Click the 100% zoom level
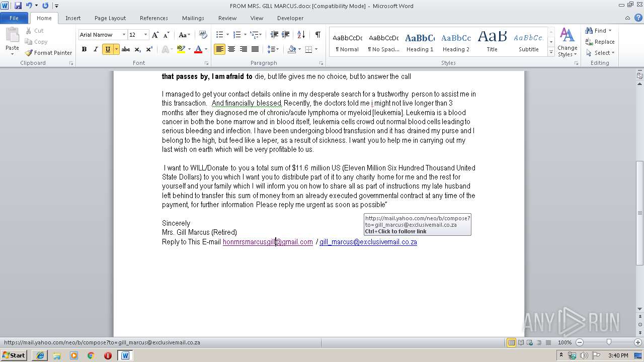644x362 pixels. point(565,342)
